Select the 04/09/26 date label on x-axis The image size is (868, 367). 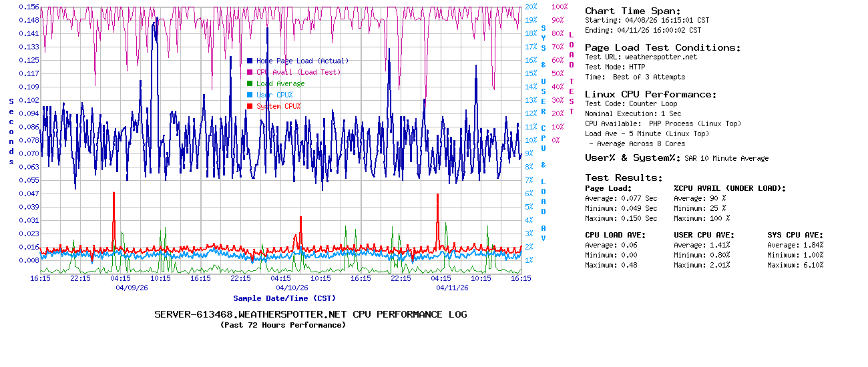point(132,288)
